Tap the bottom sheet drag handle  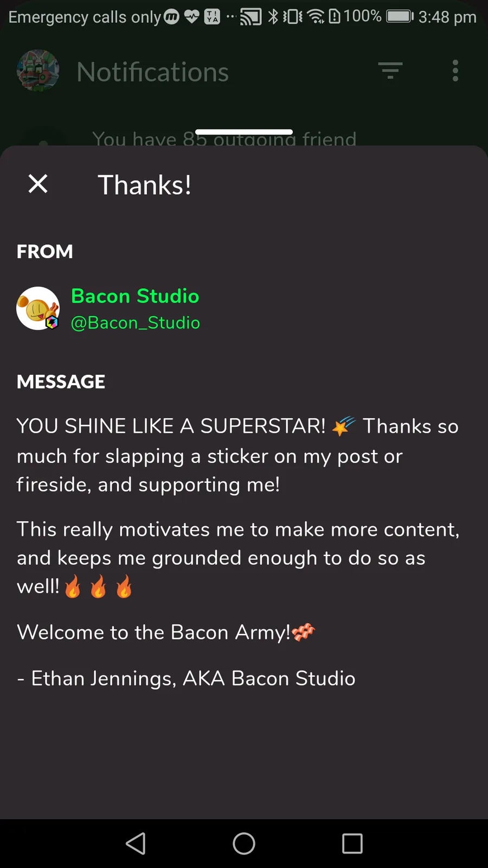click(244, 132)
